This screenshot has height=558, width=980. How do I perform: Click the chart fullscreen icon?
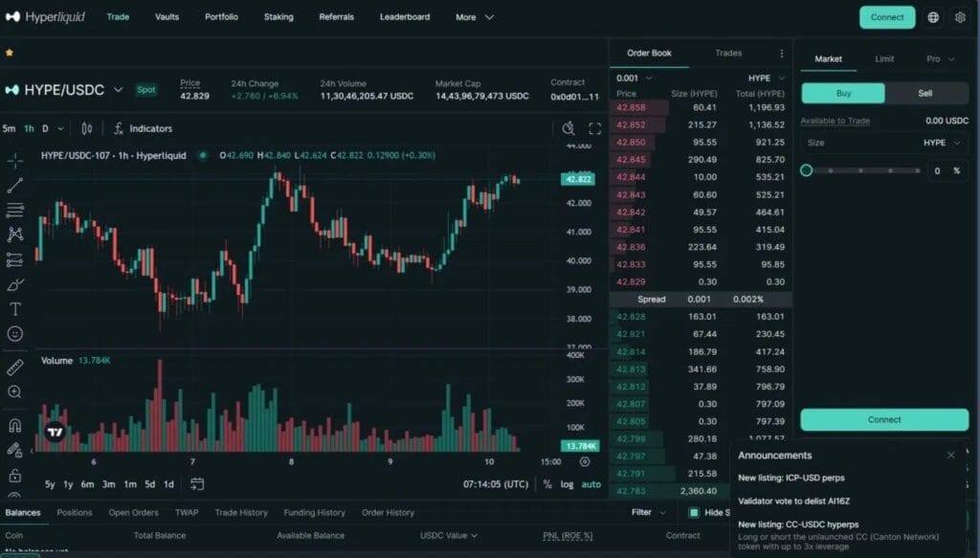pos(594,128)
